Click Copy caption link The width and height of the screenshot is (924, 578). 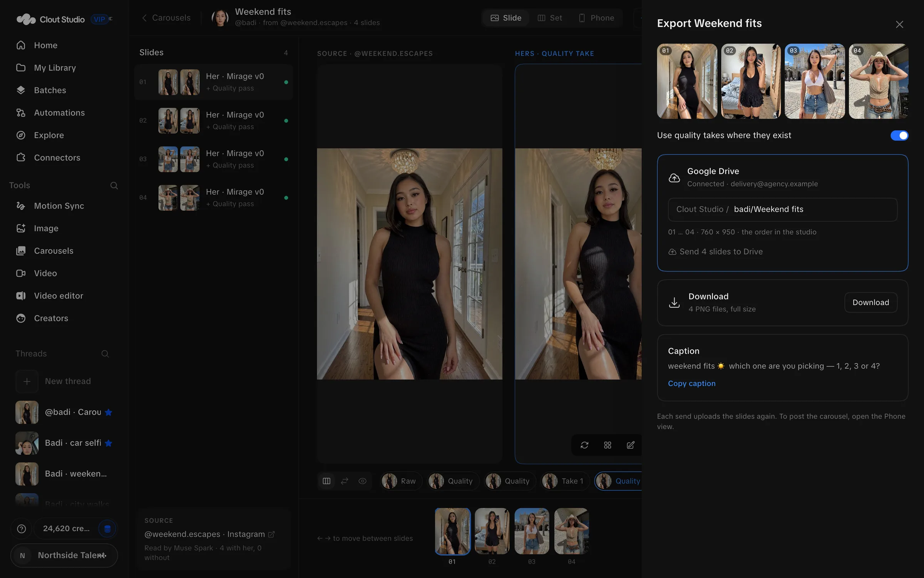691,383
